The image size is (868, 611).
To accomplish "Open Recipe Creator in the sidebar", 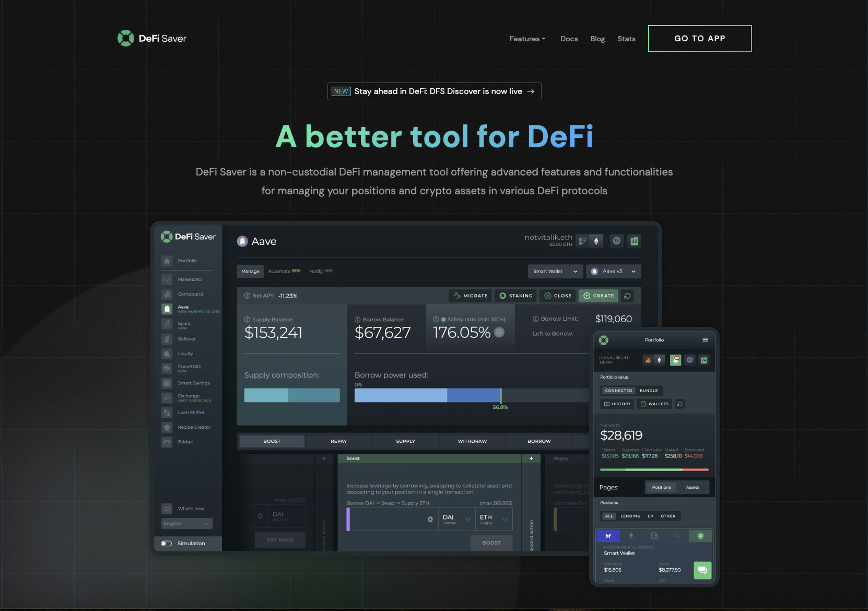I will point(186,427).
